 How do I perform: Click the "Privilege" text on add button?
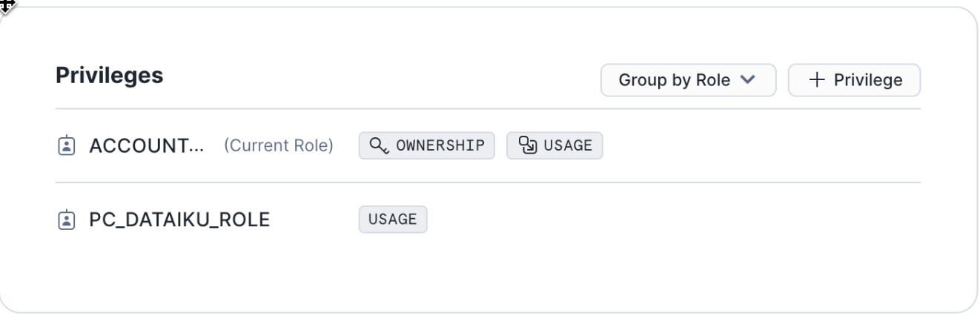tap(868, 80)
